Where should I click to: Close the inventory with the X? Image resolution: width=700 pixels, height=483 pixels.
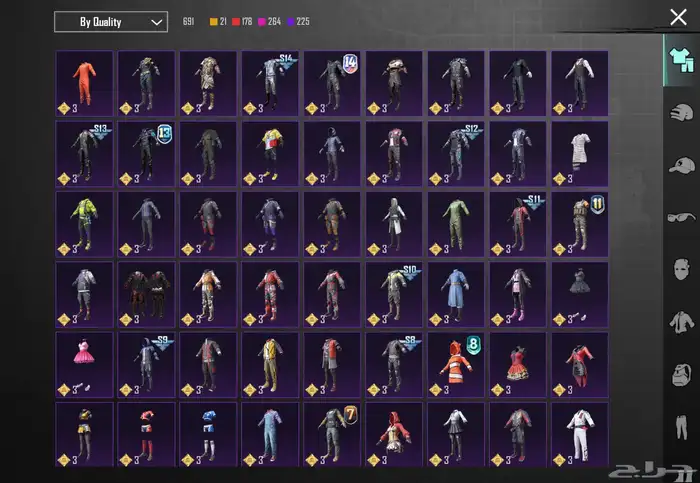[x=678, y=17]
